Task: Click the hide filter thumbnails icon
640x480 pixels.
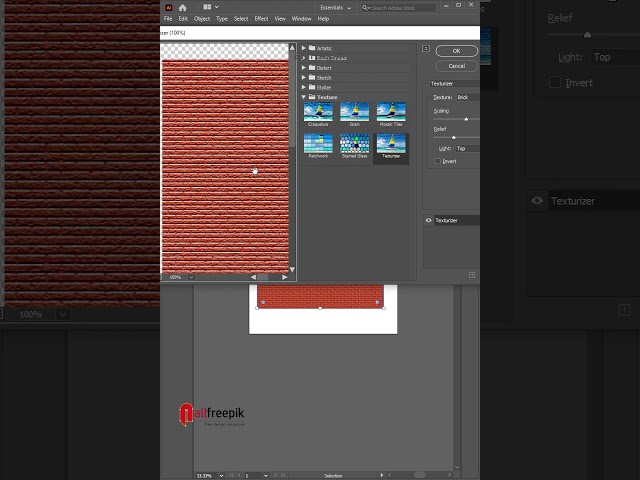Action: coord(426,49)
